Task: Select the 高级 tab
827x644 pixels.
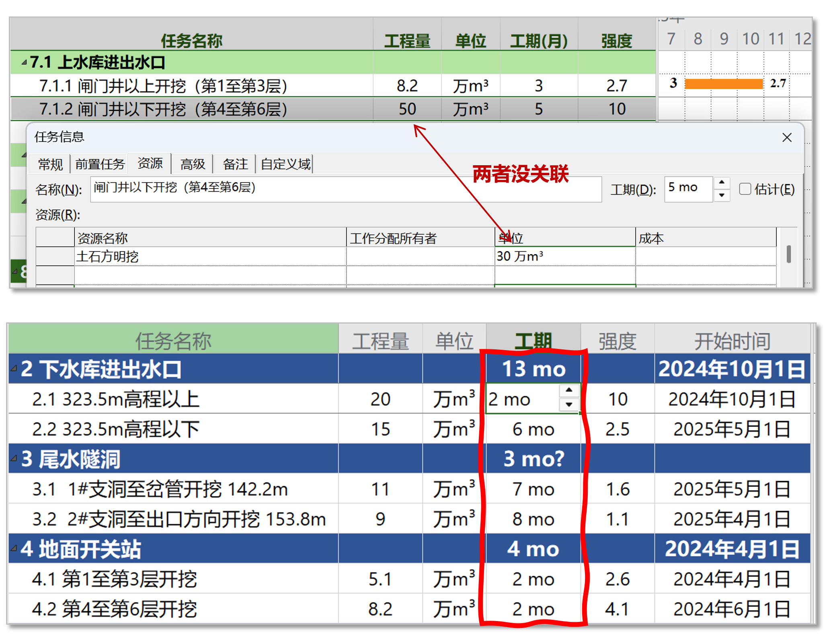Action: pos(193,164)
